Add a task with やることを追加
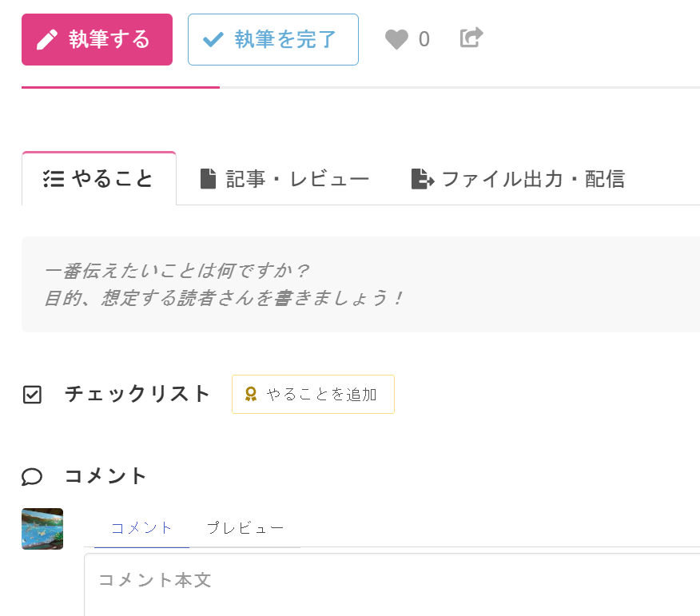This screenshot has width=700, height=616. (x=313, y=394)
